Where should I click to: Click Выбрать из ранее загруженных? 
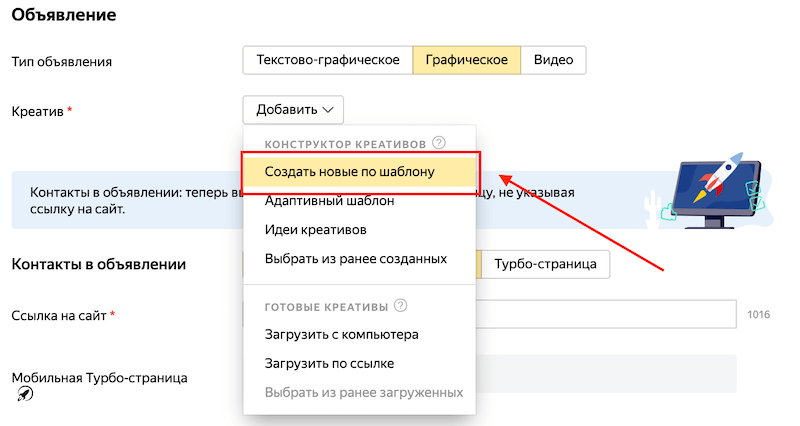(363, 392)
